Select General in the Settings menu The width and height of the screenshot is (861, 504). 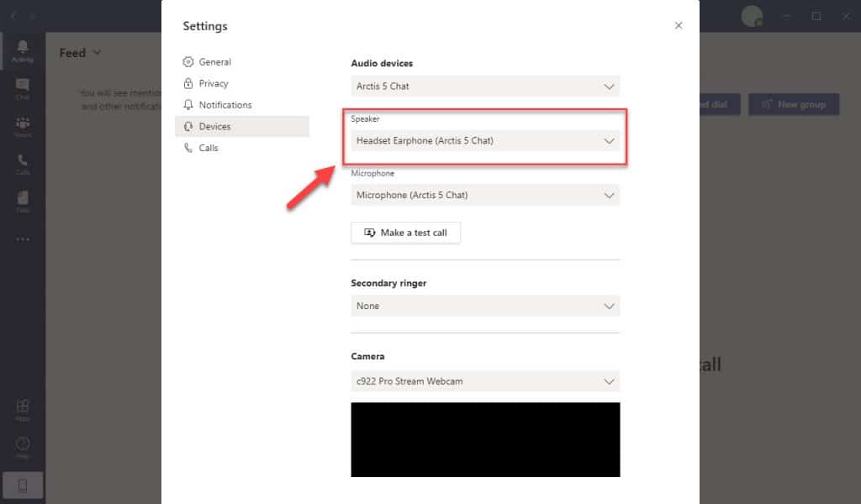tap(214, 61)
